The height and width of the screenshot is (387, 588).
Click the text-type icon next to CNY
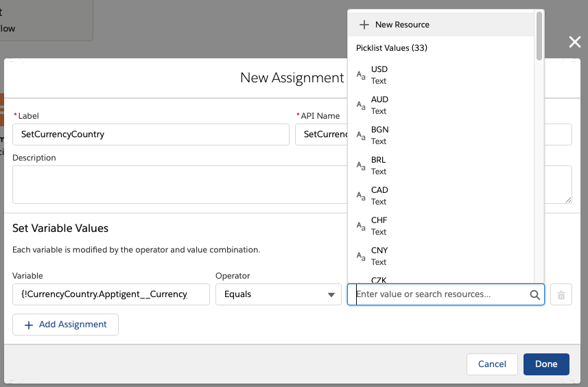coord(361,256)
